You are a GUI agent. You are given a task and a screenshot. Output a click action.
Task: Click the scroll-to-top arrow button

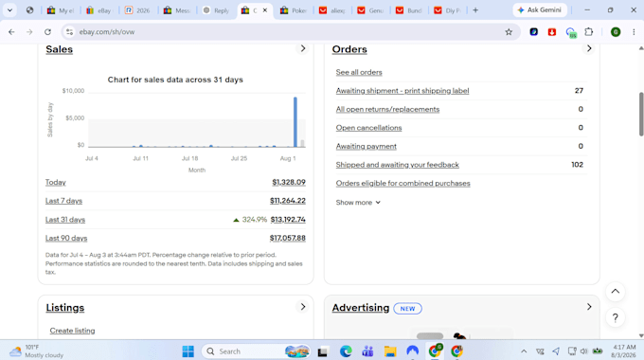coord(615,292)
